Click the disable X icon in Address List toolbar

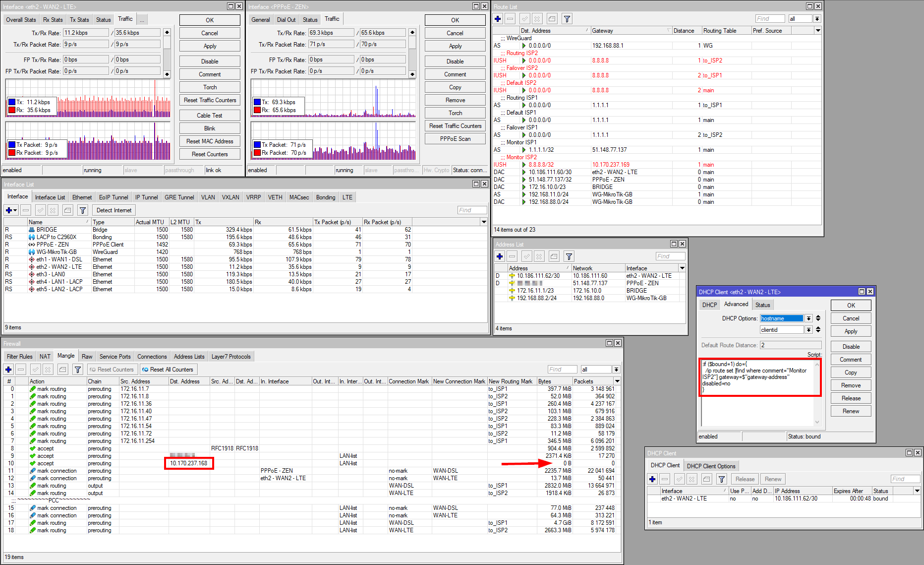[539, 256]
